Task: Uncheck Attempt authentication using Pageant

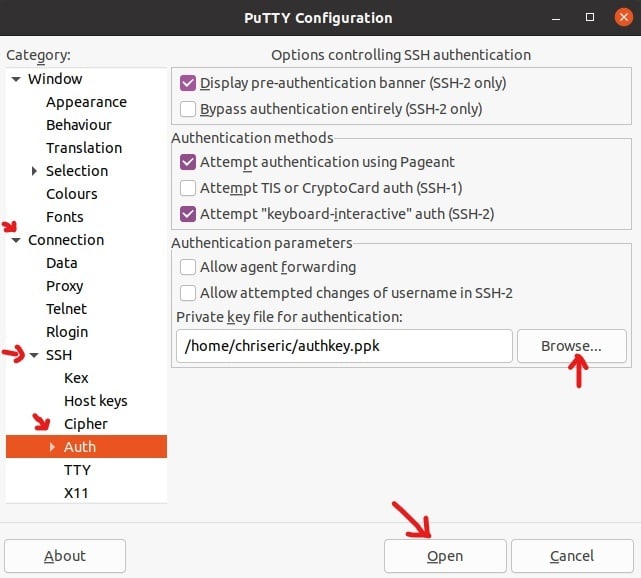Action: pos(188,162)
